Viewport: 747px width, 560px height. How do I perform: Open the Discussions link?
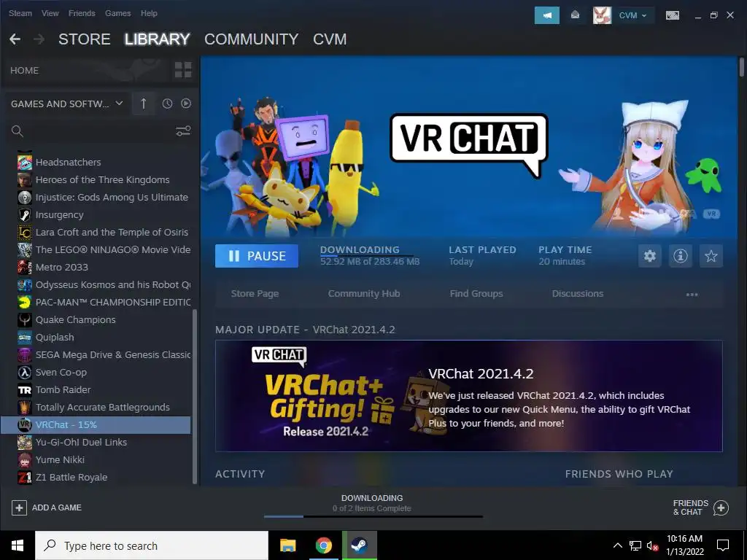click(x=578, y=294)
